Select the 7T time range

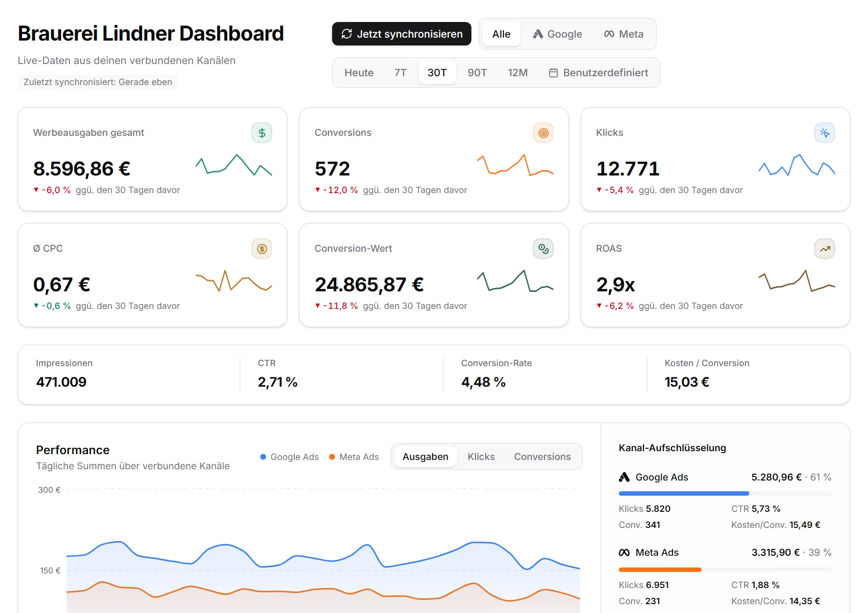click(400, 72)
